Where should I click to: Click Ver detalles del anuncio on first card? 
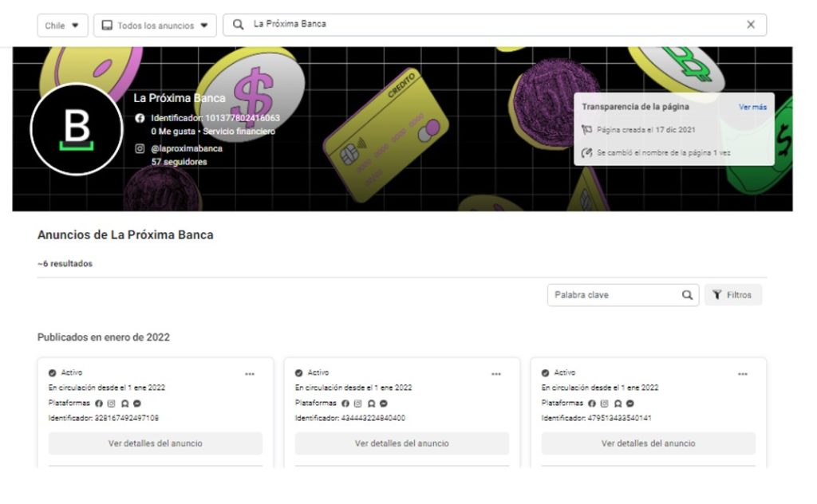(x=156, y=443)
